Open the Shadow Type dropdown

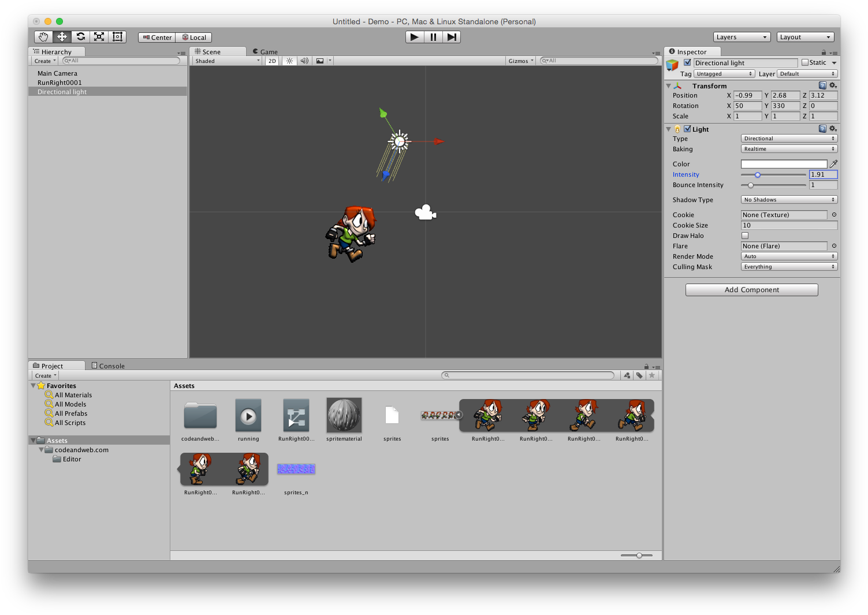(789, 200)
